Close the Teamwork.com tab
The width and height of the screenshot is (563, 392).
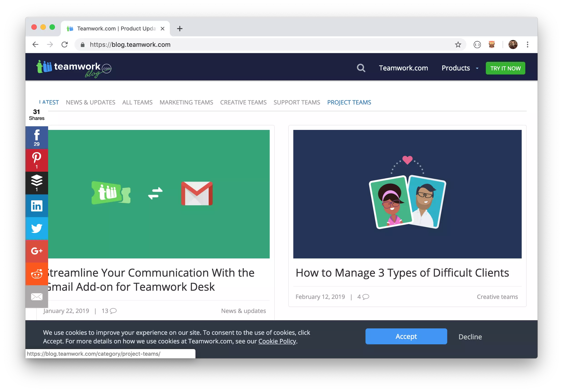tap(162, 29)
